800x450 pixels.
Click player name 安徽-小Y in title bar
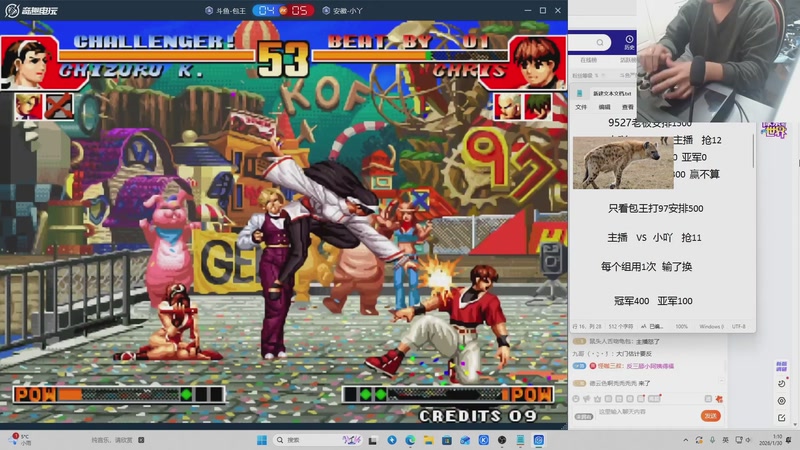coord(347,11)
